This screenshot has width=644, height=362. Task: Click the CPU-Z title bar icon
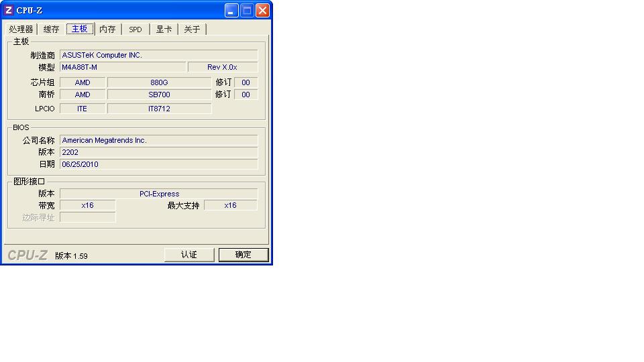coord(8,10)
